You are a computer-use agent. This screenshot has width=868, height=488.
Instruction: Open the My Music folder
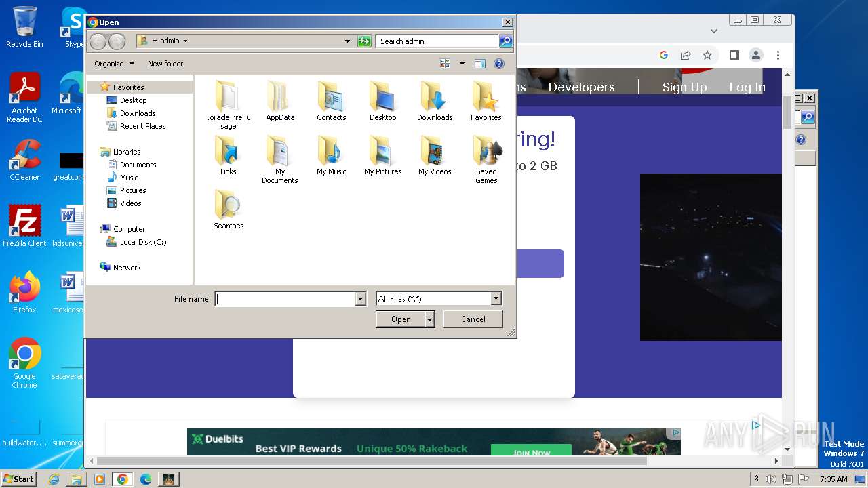(x=332, y=156)
